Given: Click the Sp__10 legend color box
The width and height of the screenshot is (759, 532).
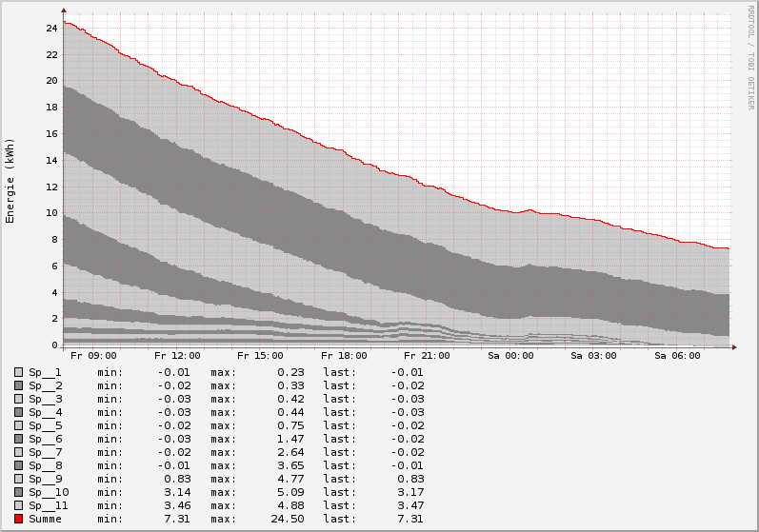Looking at the screenshot, I should (18, 492).
